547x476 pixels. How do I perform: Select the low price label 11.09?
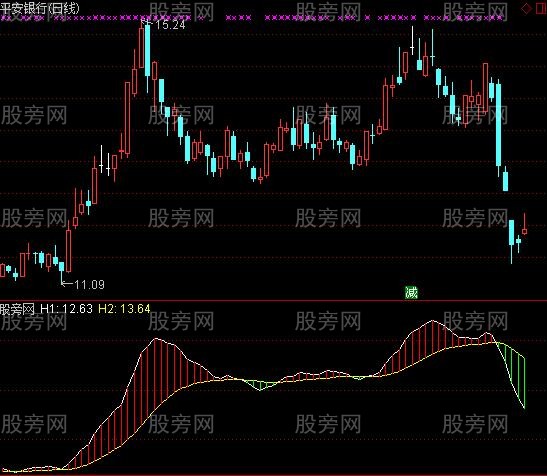89,285
